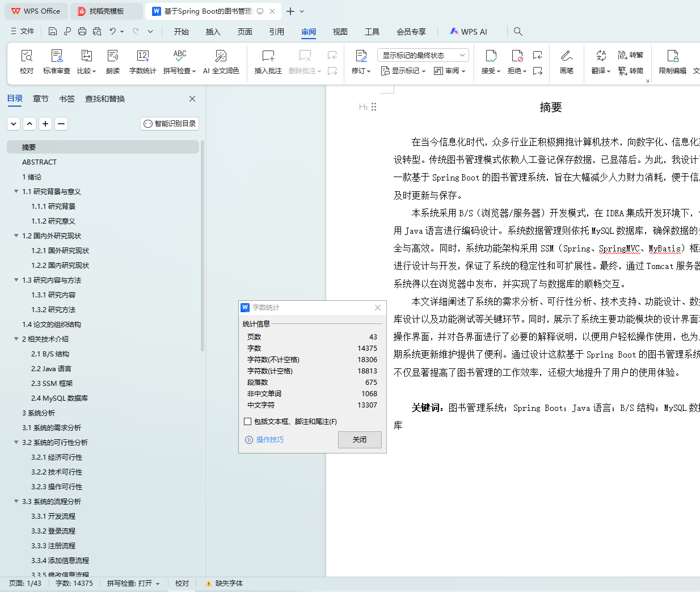This screenshot has height=592, width=700.
Task: Switch to the 章节 navigation tab
Action: 41,99
